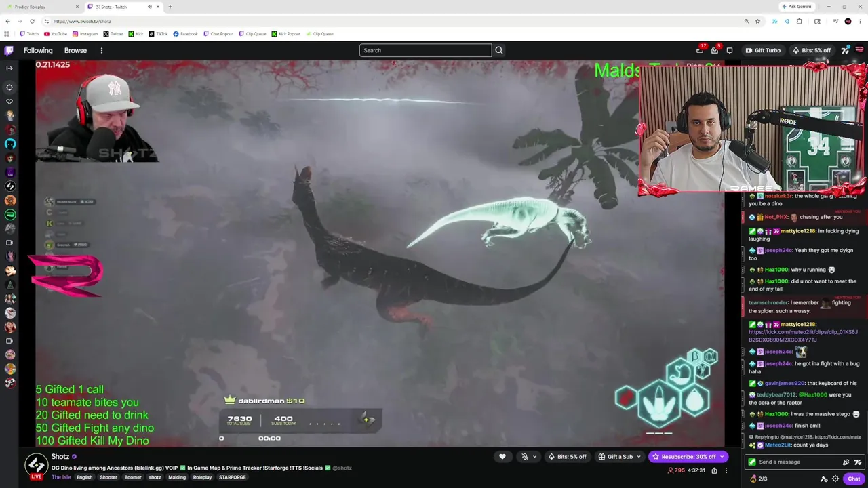Open the Kick Popout bookmark
This screenshot has height=488, width=868.
285,34
